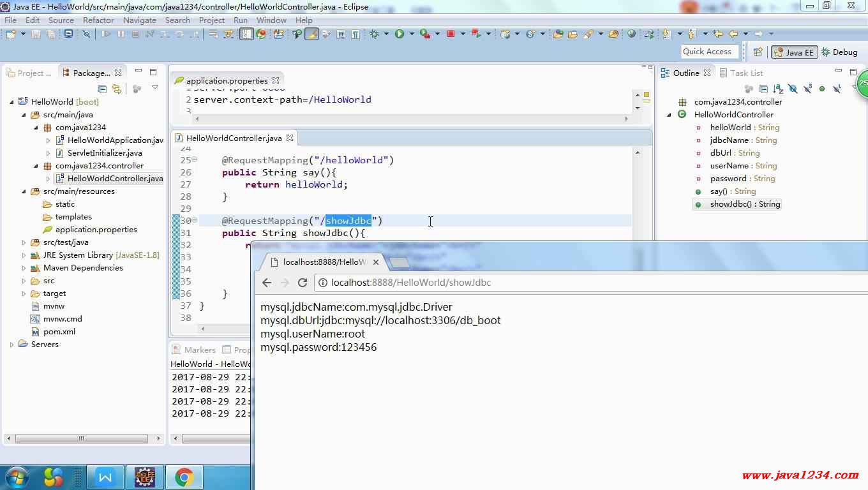Click the Skip All Breakpoints icon
Viewport: 868px width, 490px height.
[86, 34]
